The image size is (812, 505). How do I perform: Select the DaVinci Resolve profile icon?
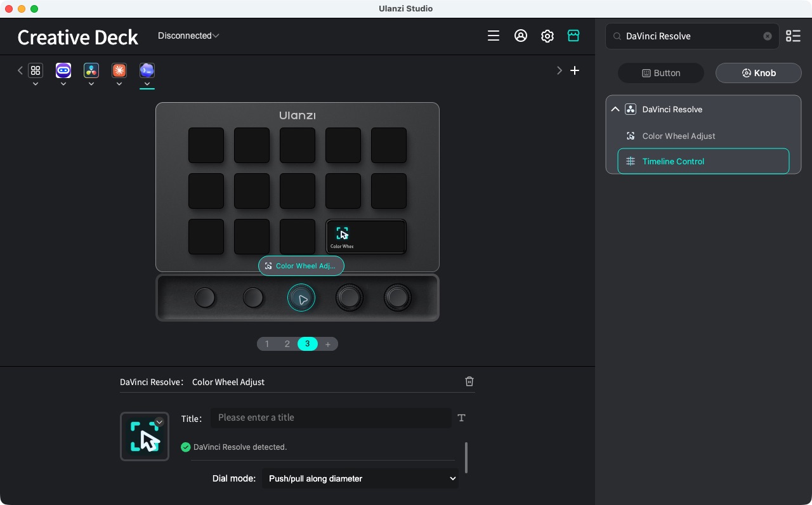click(91, 70)
